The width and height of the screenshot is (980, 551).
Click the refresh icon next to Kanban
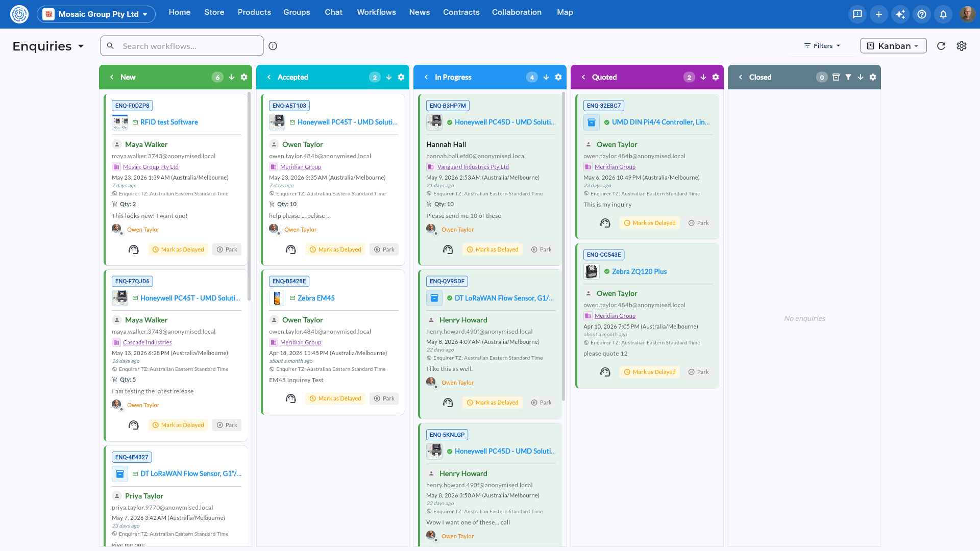[941, 46]
